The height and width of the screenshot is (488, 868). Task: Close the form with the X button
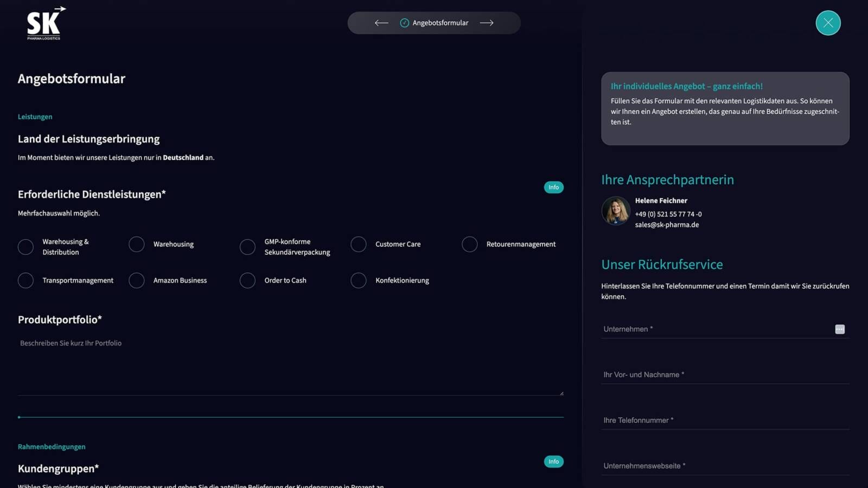click(x=828, y=23)
